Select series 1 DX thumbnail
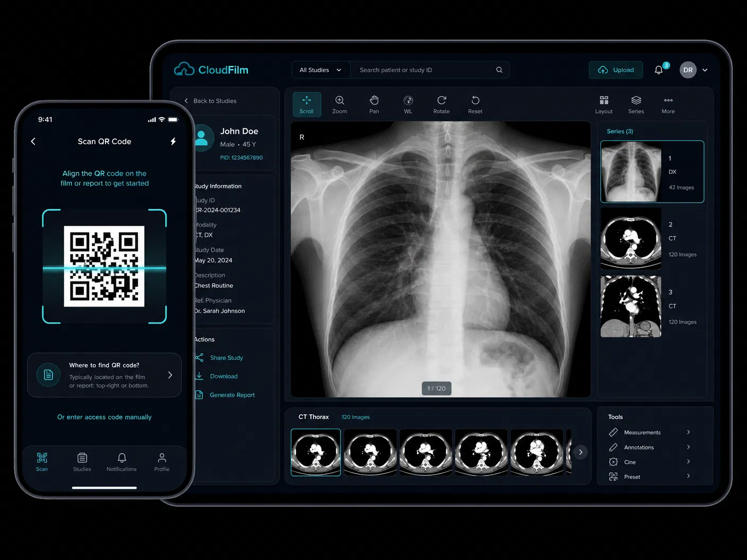747x560 pixels. click(631, 172)
